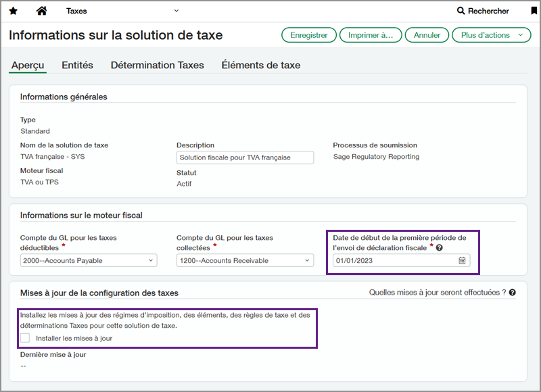541x392 pixels.
Task: Expand the 'Plus d'actions' menu
Action: click(x=492, y=35)
